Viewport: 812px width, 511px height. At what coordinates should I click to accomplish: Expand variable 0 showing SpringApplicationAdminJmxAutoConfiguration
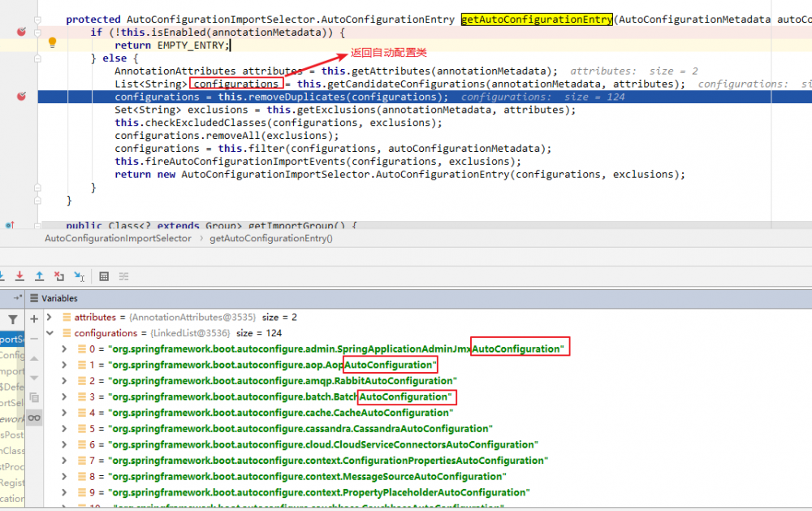click(x=64, y=349)
